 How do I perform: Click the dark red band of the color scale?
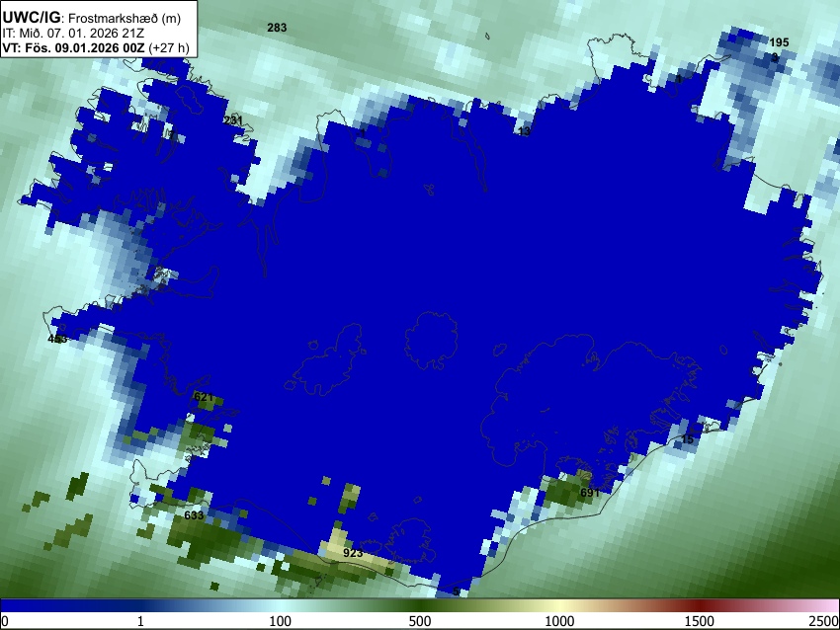[x=700, y=605]
